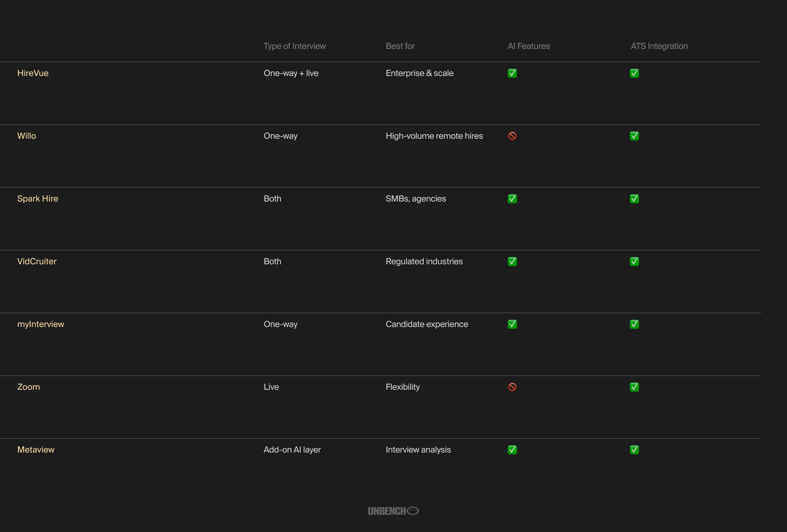787x532 pixels.
Task: Select the VidCruiter row 'Both' cell
Action: click(272, 261)
